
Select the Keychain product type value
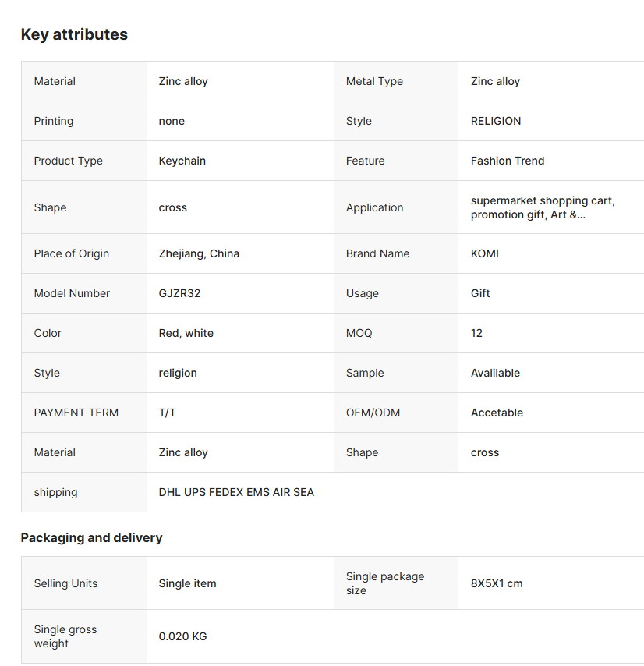point(182,161)
